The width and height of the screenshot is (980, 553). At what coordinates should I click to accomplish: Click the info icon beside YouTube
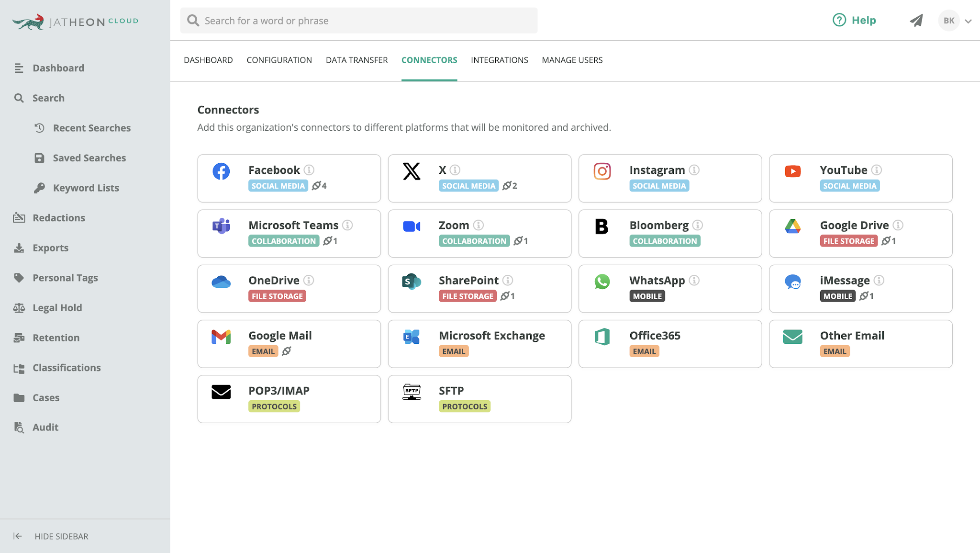click(877, 170)
